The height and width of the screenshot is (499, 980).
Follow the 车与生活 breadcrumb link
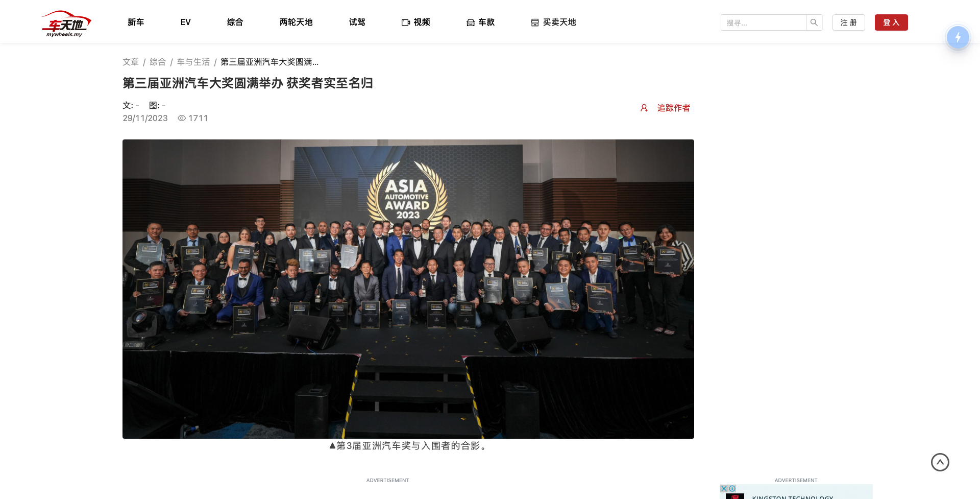[x=193, y=62]
